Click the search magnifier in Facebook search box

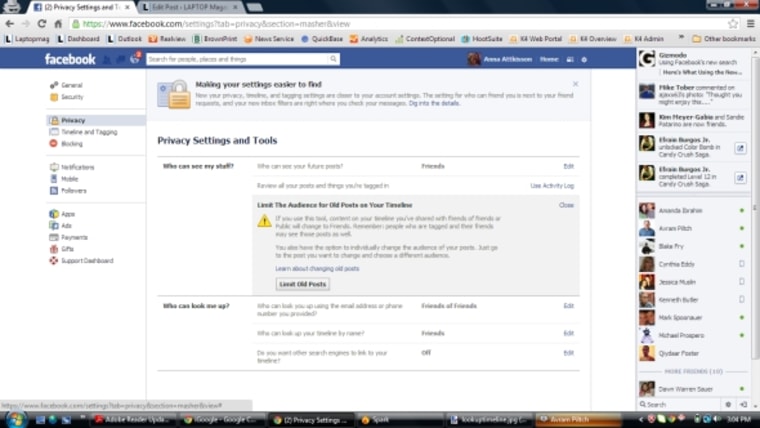point(333,59)
